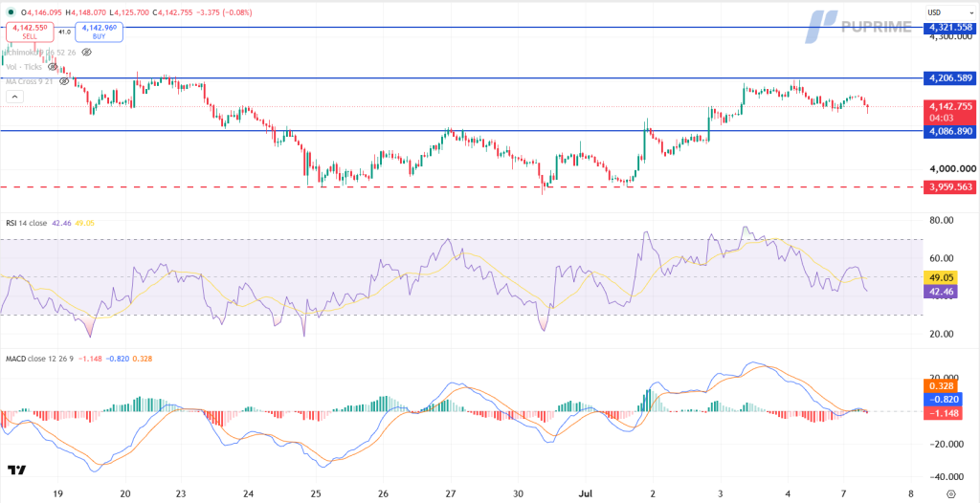The width and height of the screenshot is (980, 503).
Task: Click the RSI value label 49.05
Action: [941, 276]
